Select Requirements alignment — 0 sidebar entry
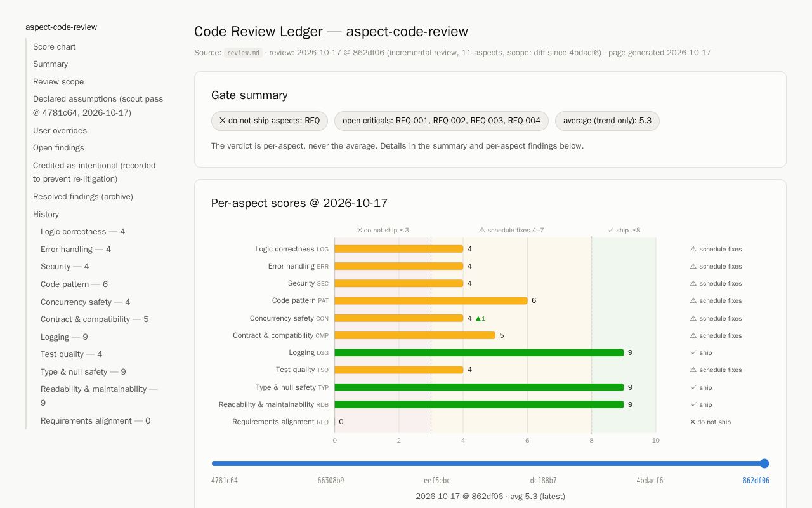Screen dimensions: 812x508 [95, 421]
